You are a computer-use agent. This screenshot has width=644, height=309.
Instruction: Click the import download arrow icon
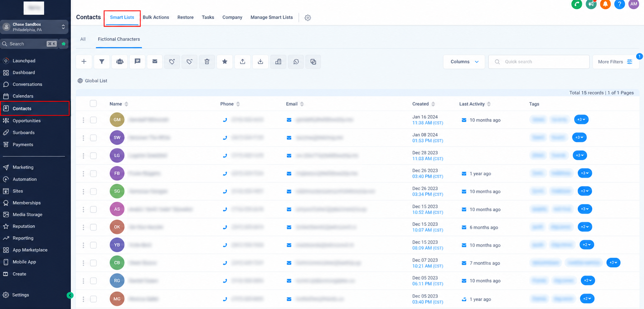[x=260, y=62]
